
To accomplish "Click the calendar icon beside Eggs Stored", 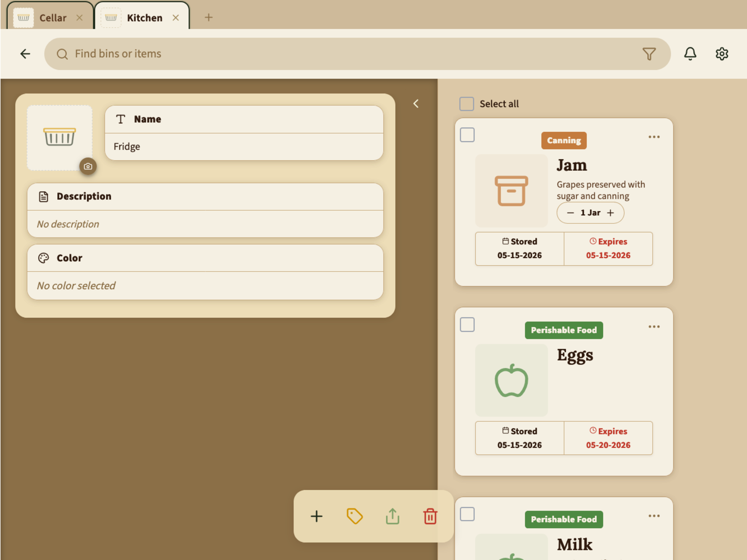I will pos(505,430).
